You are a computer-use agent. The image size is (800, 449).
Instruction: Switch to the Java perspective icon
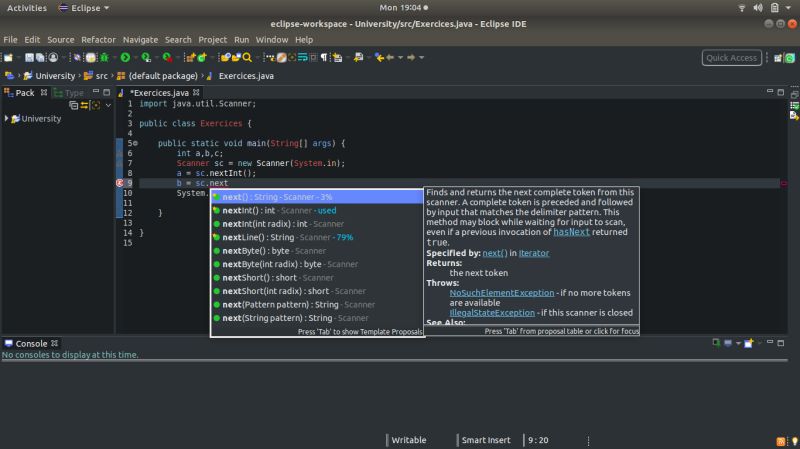point(790,58)
